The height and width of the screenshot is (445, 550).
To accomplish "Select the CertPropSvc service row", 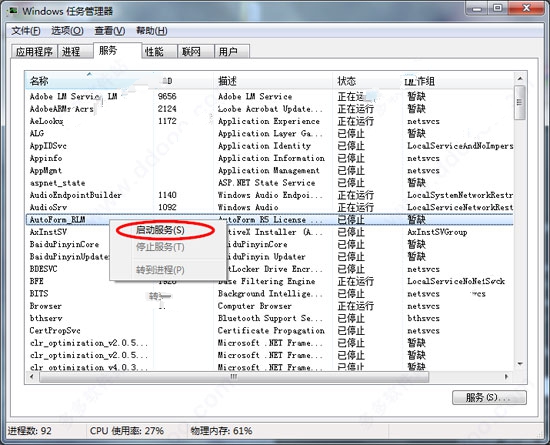I will (x=269, y=331).
